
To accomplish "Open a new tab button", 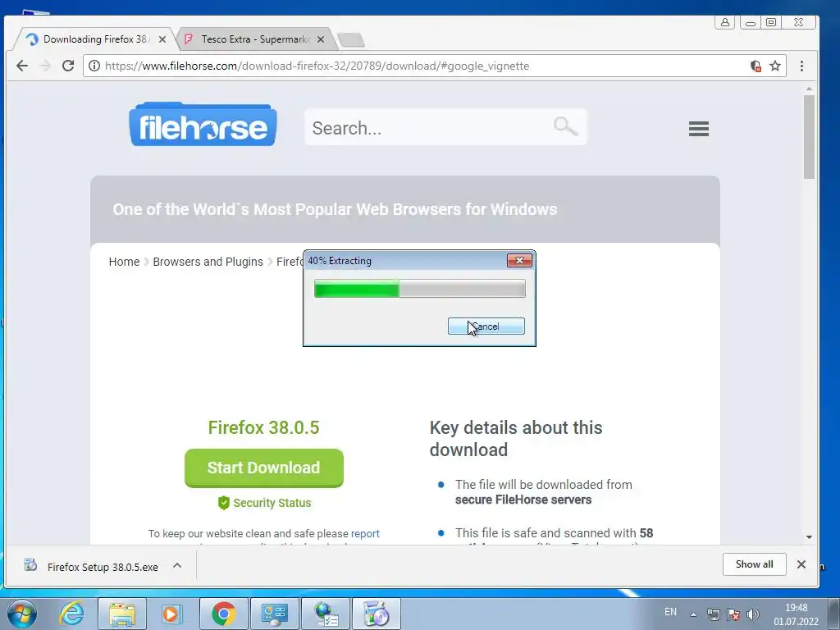I will [351, 39].
